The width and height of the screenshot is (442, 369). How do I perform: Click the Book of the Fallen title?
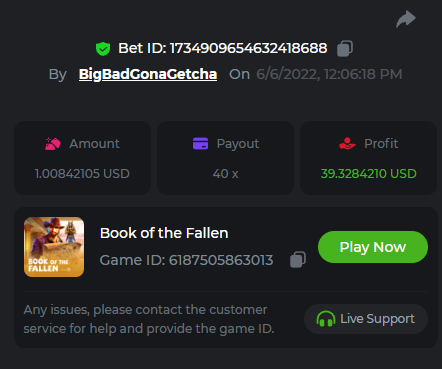tap(164, 233)
